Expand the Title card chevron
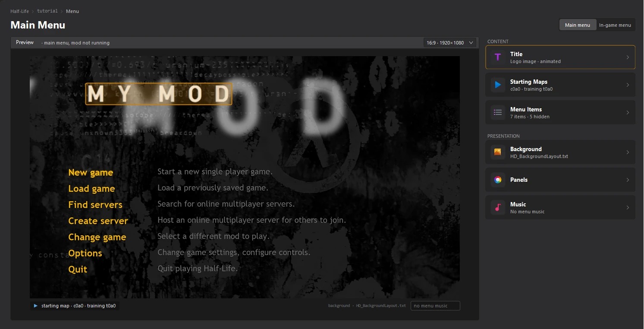 click(628, 57)
